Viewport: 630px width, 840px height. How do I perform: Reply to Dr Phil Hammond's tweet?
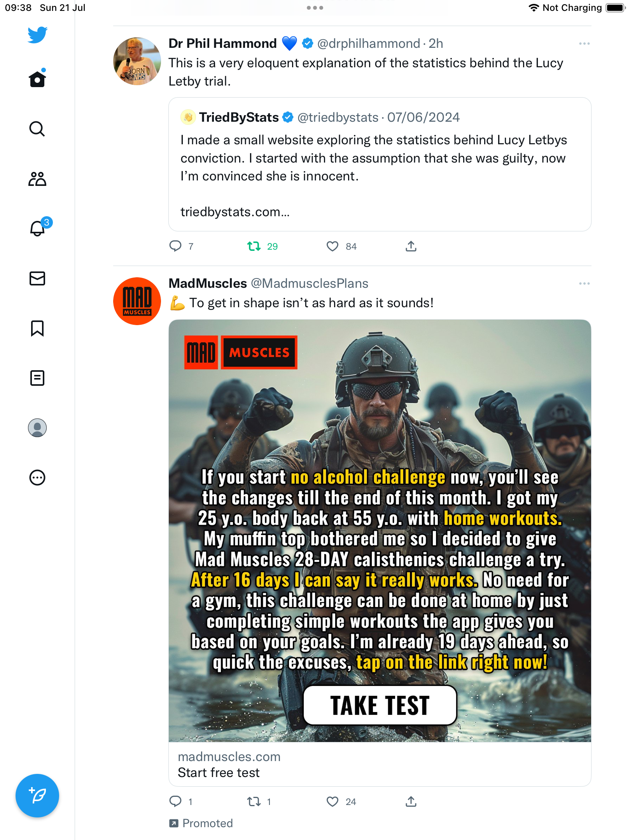175,246
